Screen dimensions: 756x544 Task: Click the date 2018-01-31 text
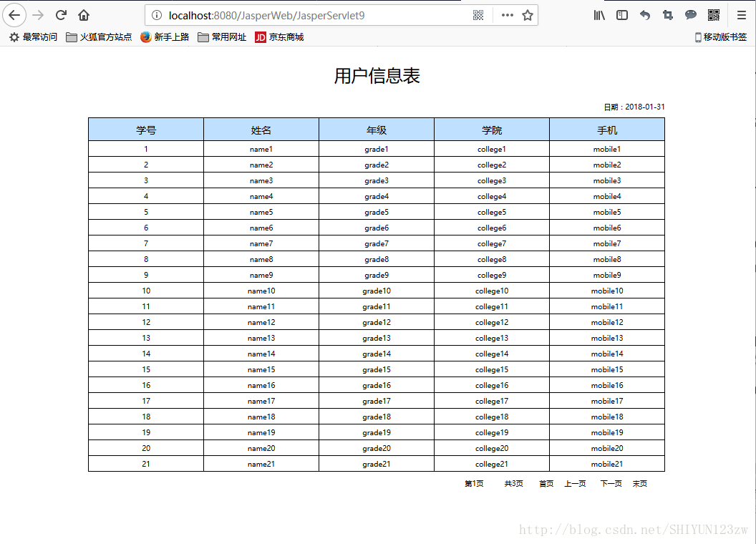coord(644,107)
